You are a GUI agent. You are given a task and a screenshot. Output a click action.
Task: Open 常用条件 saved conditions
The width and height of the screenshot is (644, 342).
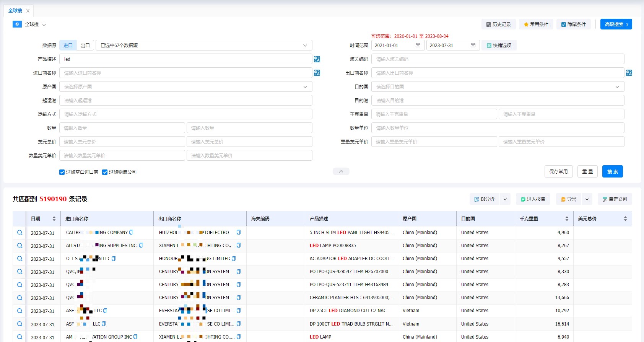[x=536, y=24]
